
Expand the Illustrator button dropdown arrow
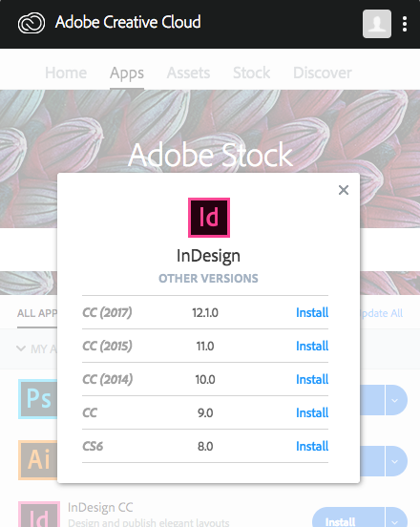(x=396, y=461)
